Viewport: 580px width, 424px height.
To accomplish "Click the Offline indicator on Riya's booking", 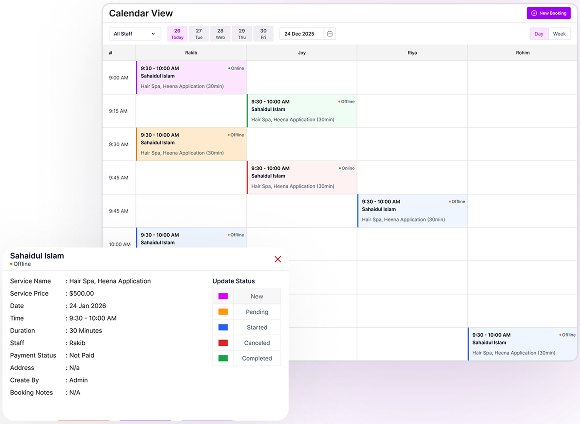I will pos(457,202).
